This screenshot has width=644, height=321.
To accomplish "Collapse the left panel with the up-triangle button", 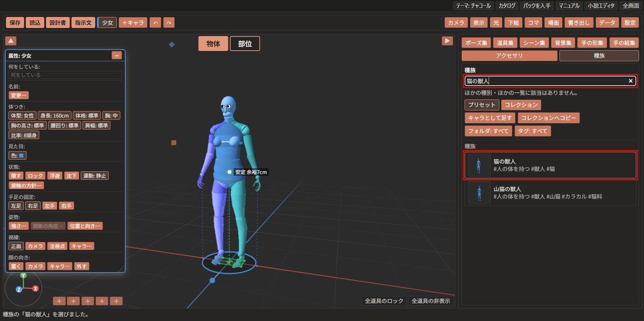I will click(11, 41).
